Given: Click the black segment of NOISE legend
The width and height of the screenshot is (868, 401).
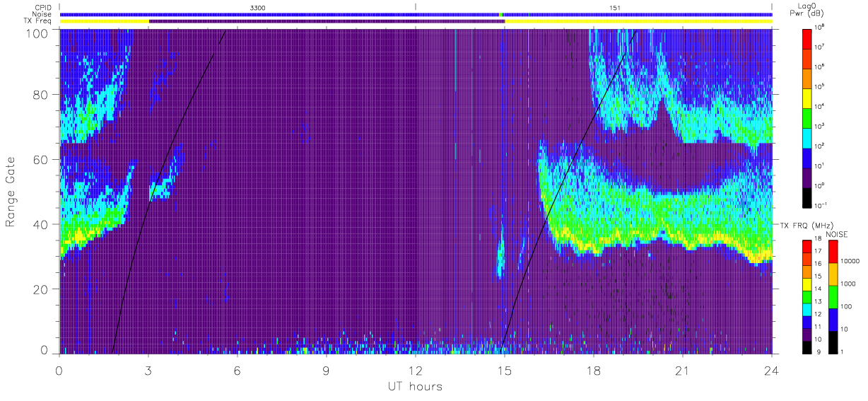Looking at the screenshot, I should (833, 342).
